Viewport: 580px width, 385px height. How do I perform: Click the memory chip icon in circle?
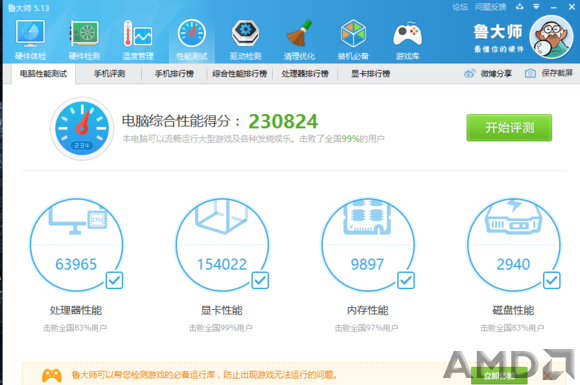coord(367,217)
